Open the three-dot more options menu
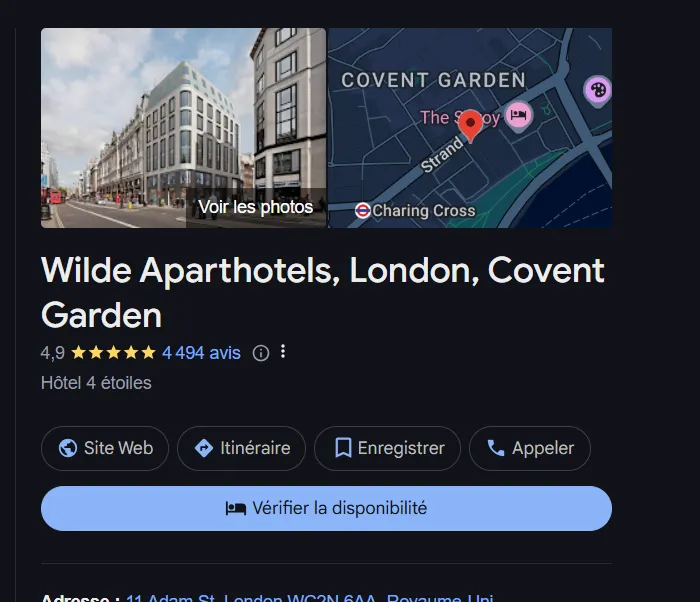This screenshot has height=602, width=700. pyautogui.click(x=283, y=352)
